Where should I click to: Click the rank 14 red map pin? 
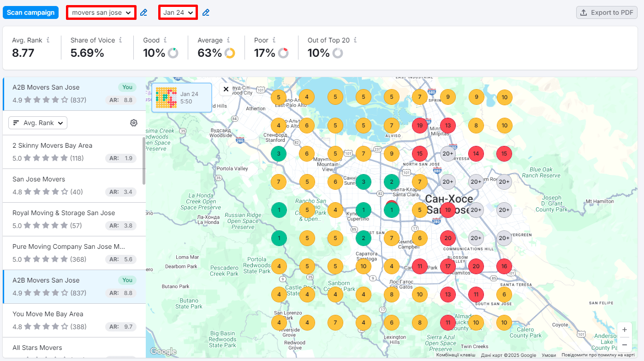pos(476,154)
